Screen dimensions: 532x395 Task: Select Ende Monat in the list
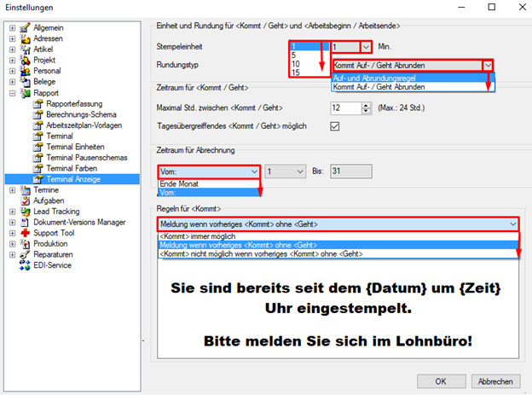209,183
